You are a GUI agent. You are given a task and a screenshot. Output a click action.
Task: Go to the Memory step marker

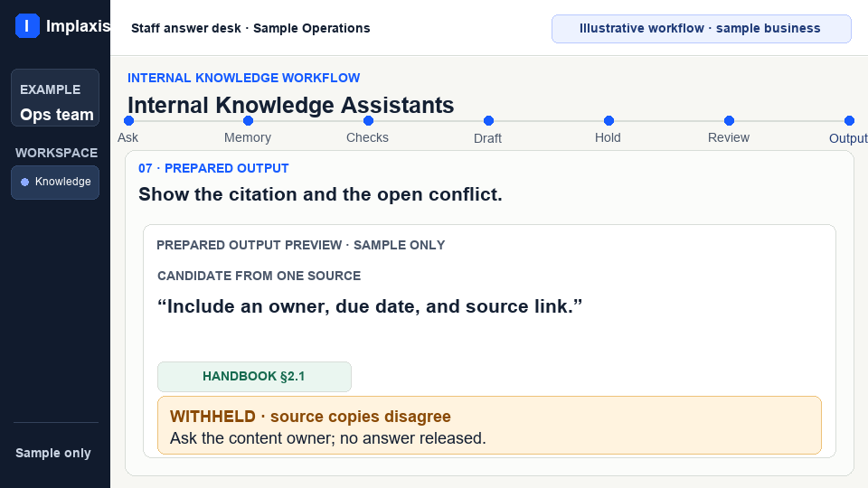[x=249, y=120]
